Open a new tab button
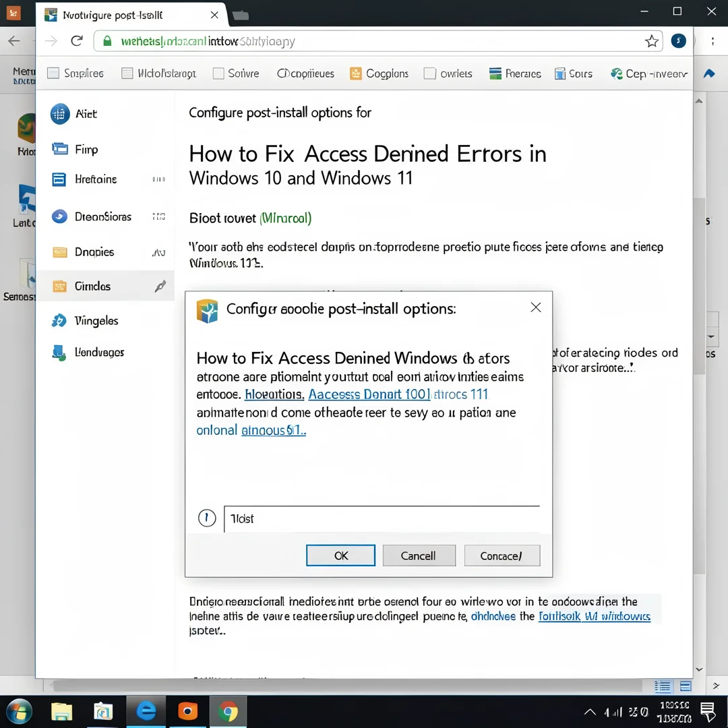The width and height of the screenshot is (728, 728). (241, 16)
